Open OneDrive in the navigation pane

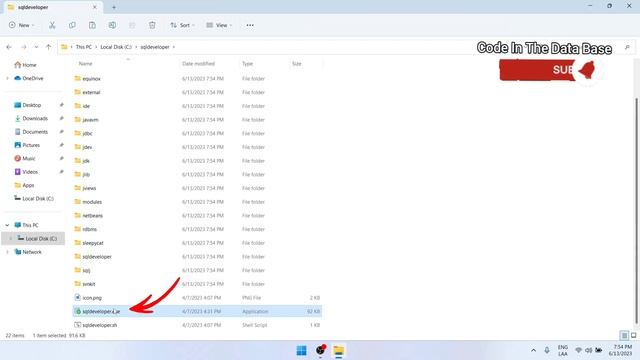(29, 78)
